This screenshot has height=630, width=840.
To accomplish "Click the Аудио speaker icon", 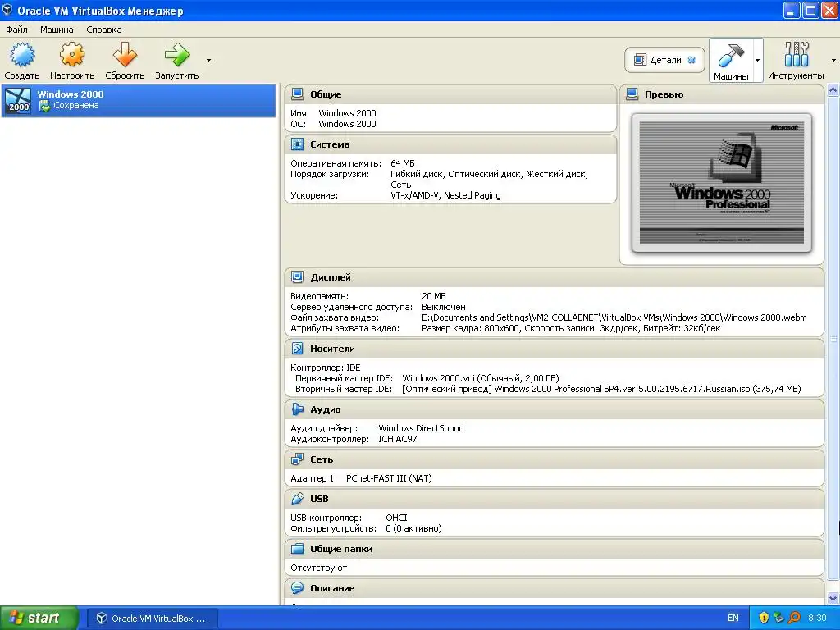I will click(x=297, y=409).
